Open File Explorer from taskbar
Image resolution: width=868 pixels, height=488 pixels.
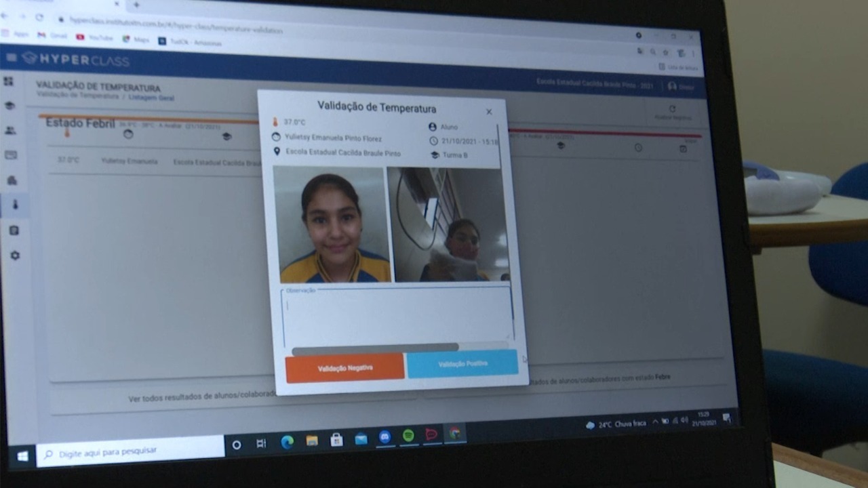[312, 441]
